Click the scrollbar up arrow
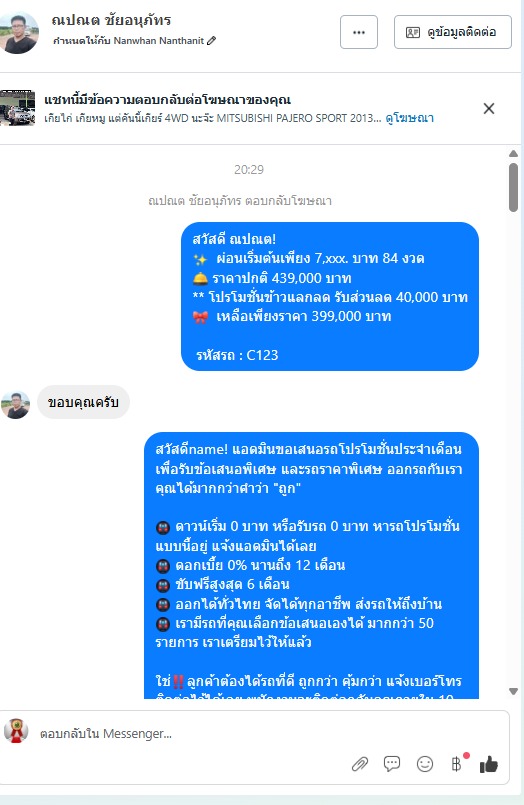524x805 pixels. coord(513,154)
